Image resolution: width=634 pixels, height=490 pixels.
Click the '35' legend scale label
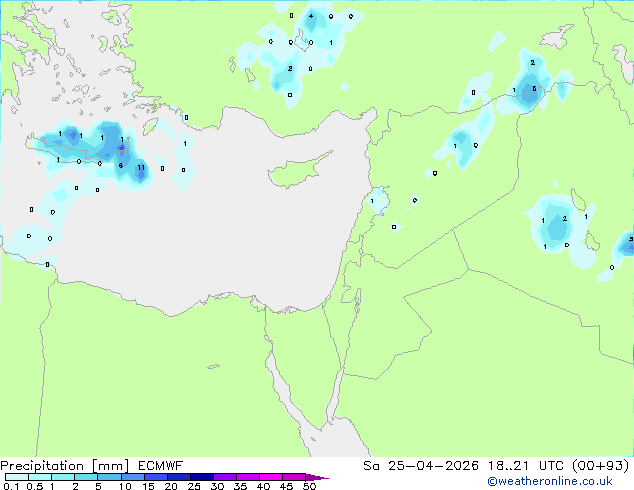pyautogui.click(x=240, y=486)
